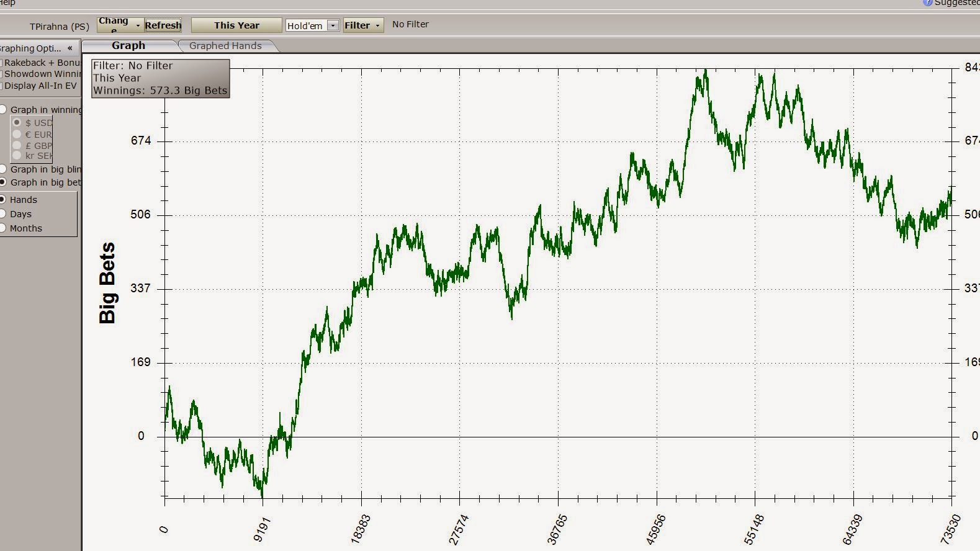980x551 pixels.
Task: Select the Hands radio button
Action: (3, 199)
